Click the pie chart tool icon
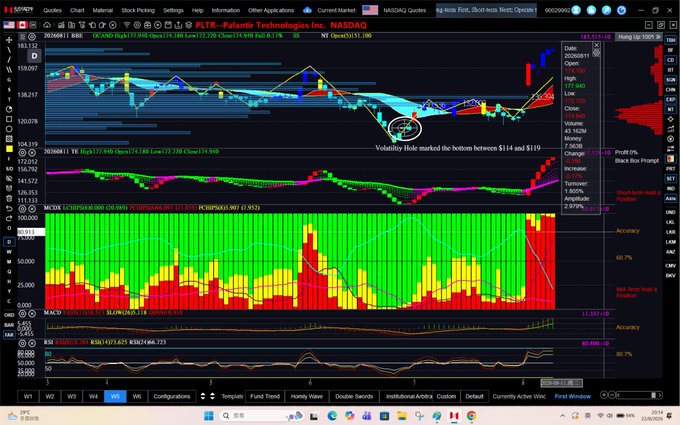The image size is (680, 425). pos(9,109)
